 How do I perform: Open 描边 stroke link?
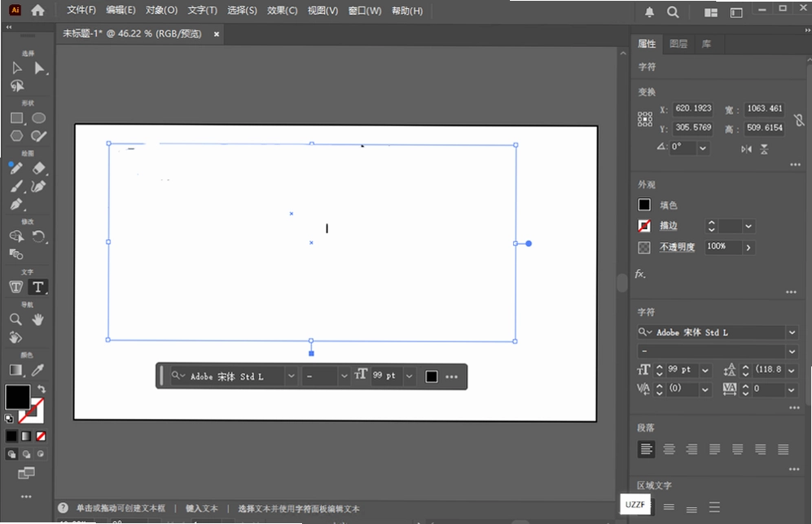point(669,226)
